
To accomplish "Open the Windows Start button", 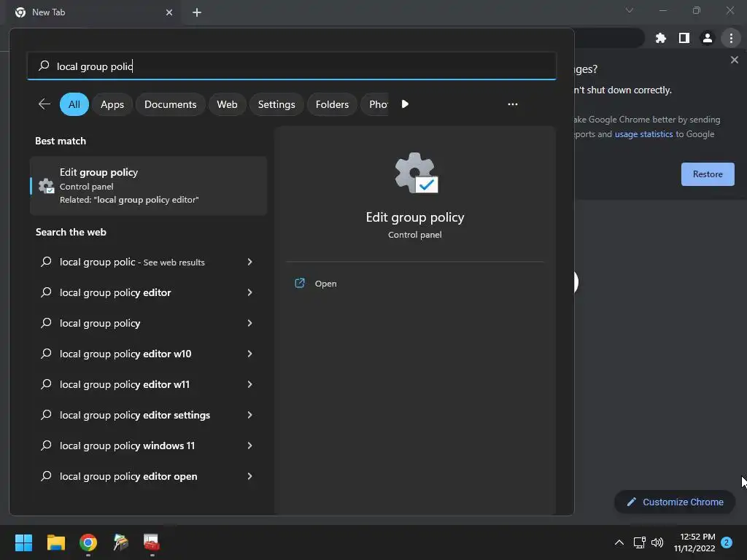I will pyautogui.click(x=23, y=542).
